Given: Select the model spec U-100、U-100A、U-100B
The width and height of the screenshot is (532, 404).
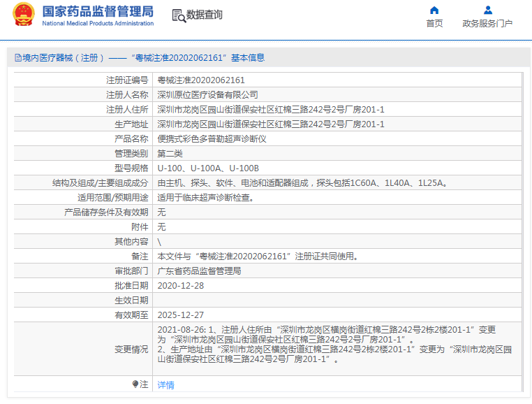Looking at the screenshot, I should (208, 168).
